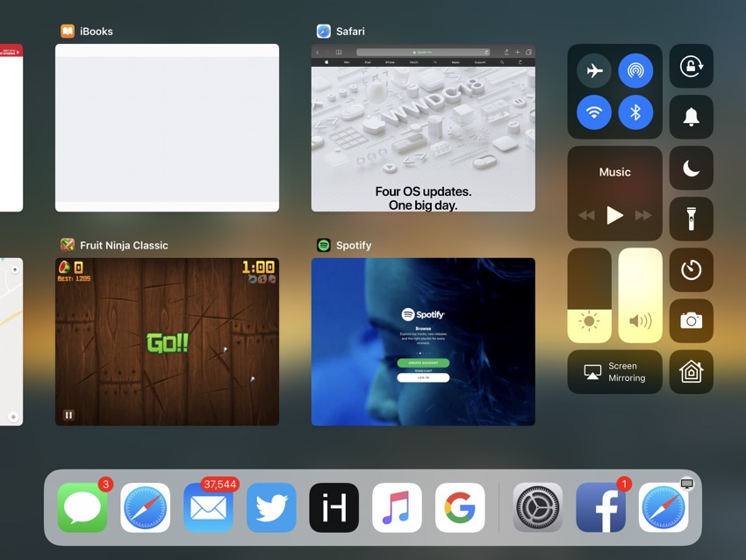Viewport: 746px width, 560px height.
Task: Click Safari new tab plus icon
Action: (518, 52)
